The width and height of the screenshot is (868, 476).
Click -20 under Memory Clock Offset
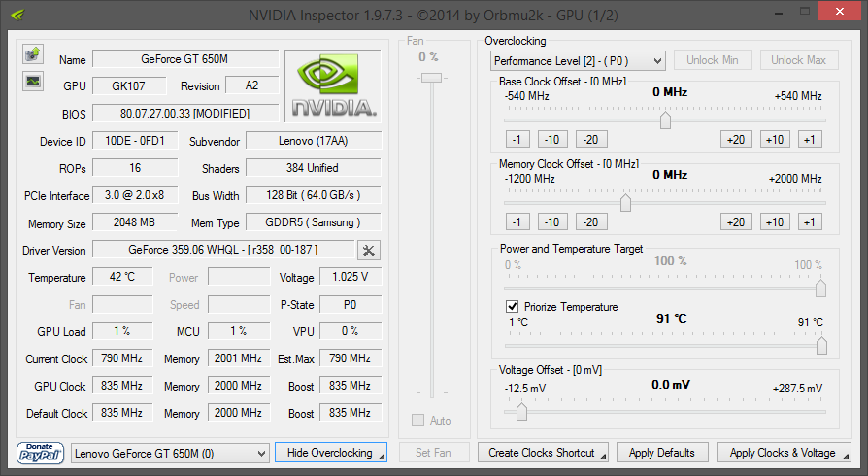591,222
